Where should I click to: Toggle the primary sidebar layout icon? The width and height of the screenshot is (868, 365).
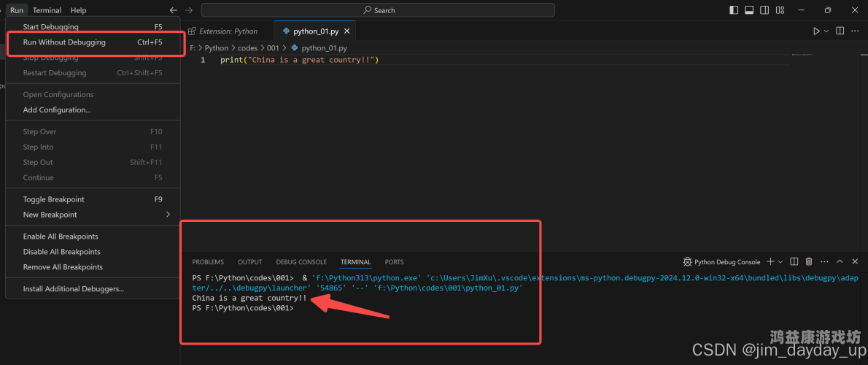tap(734, 10)
